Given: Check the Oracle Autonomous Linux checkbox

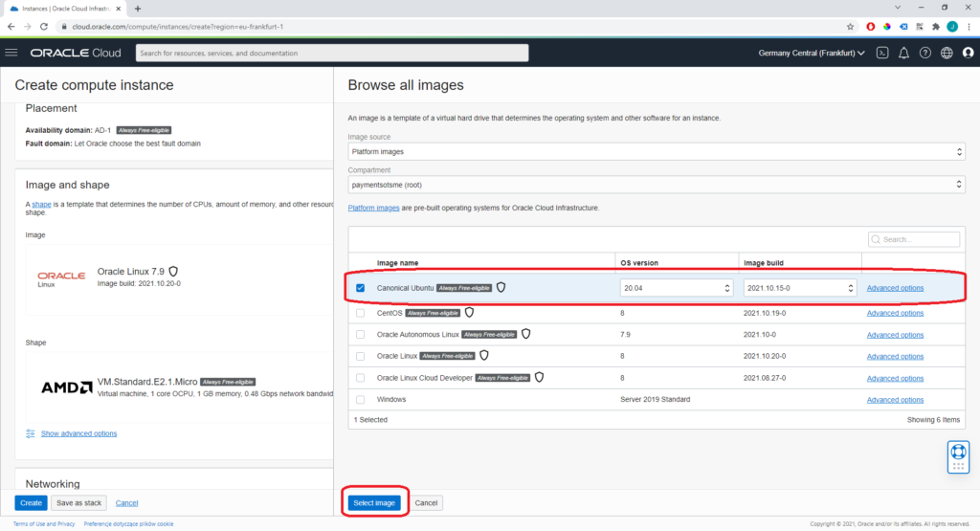Looking at the screenshot, I should [360, 335].
